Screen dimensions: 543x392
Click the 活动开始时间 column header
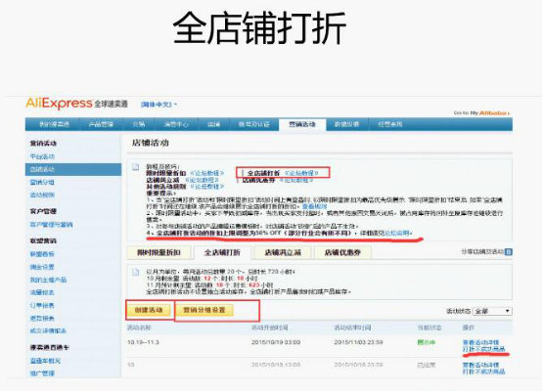pyautogui.click(x=270, y=327)
